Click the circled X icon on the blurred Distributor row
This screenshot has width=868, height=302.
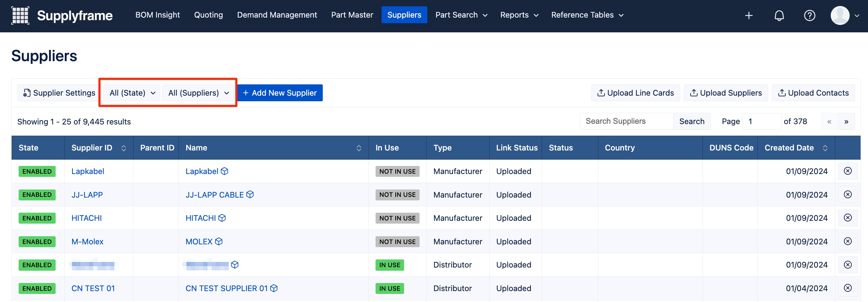click(848, 264)
